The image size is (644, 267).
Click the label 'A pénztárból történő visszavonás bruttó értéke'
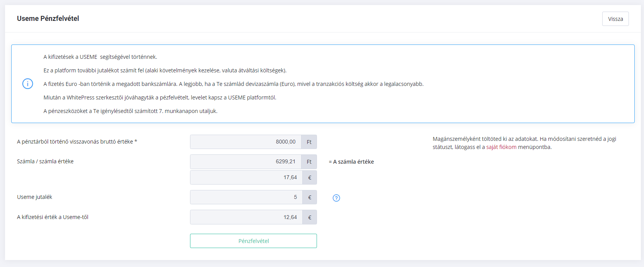77,142
